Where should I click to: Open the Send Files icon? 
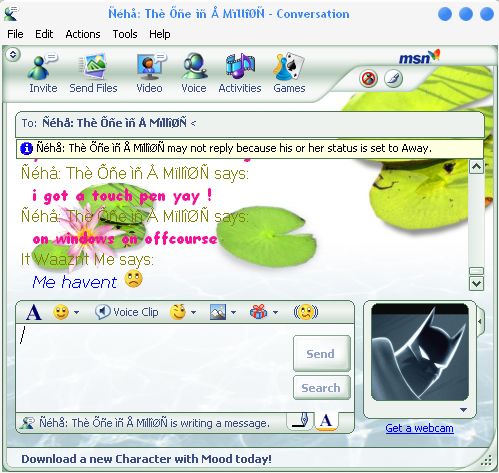(93, 65)
